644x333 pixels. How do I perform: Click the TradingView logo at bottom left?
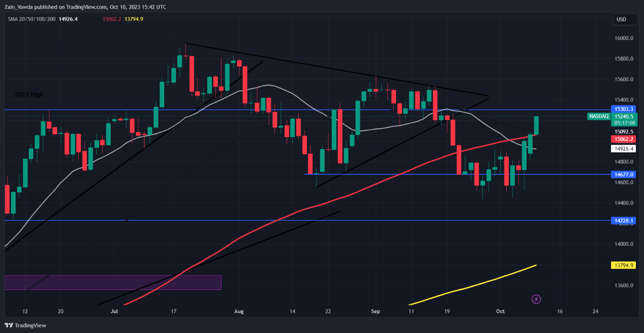pyautogui.click(x=26, y=325)
